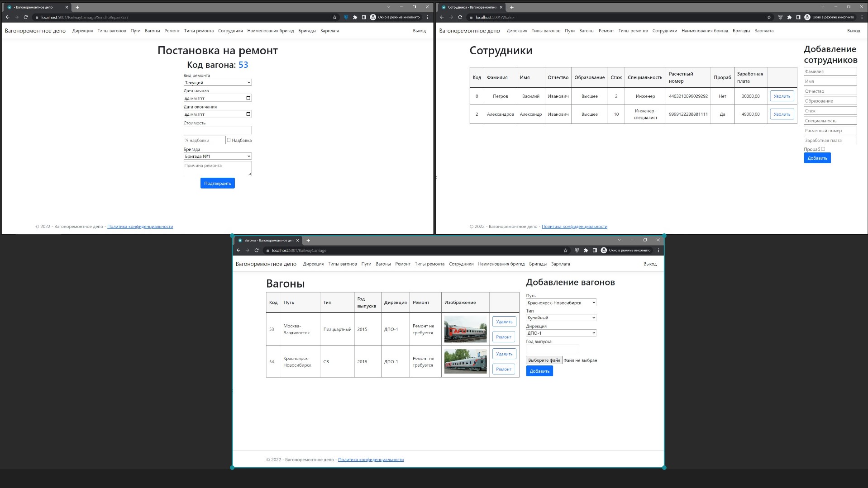Click Выберите файл button
868x488 pixels.
pyautogui.click(x=544, y=360)
